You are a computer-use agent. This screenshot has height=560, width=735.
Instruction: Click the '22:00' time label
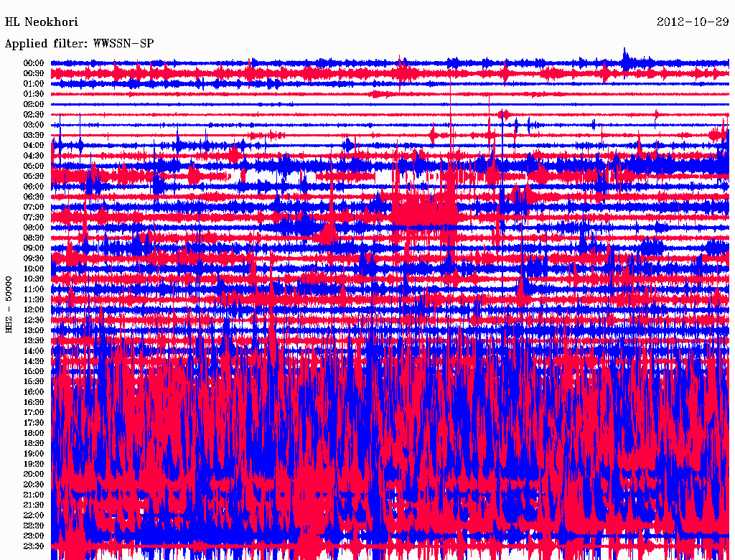pyautogui.click(x=34, y=515)
